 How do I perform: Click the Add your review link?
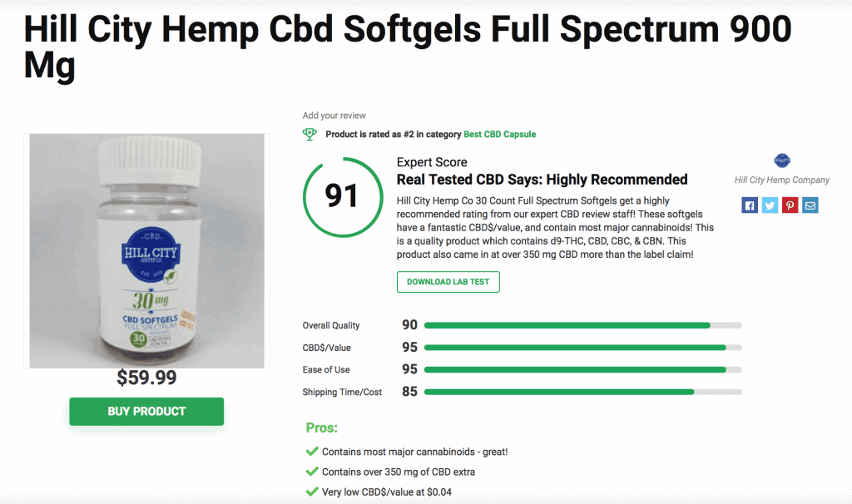pyautogui.click(x=334, y=115)
